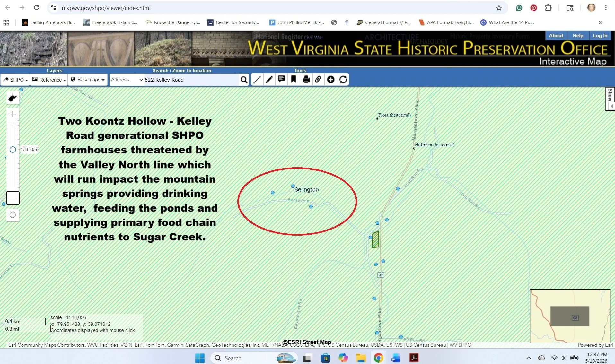Click the zoom scale slider handle
The width and height of the screenshot is (615, 364).
[x=13, y=150]
